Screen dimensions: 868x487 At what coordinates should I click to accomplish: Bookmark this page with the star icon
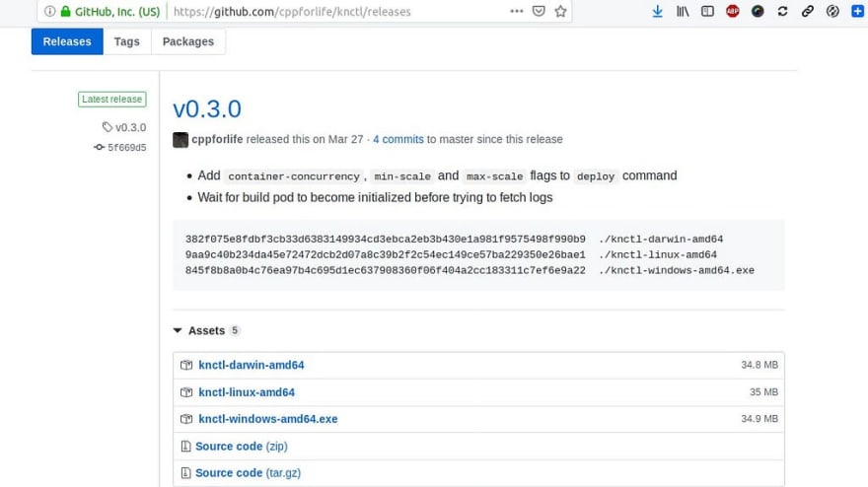561,11
